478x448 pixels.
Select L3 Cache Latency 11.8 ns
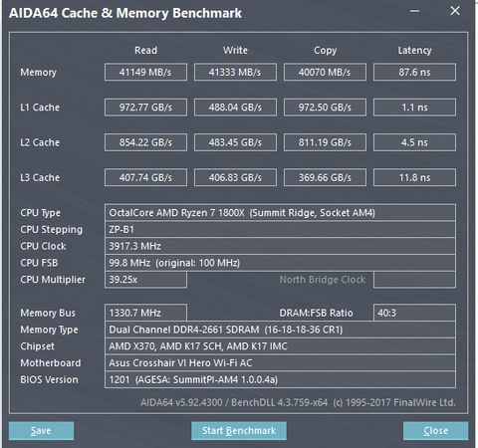pyautogui.click(x=414, y=177)
